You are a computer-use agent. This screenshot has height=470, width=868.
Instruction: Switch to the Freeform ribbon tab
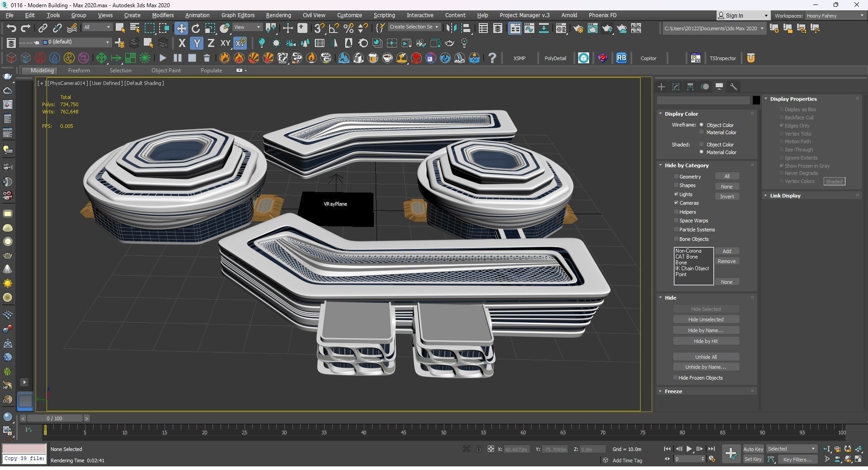click(79, 70)
